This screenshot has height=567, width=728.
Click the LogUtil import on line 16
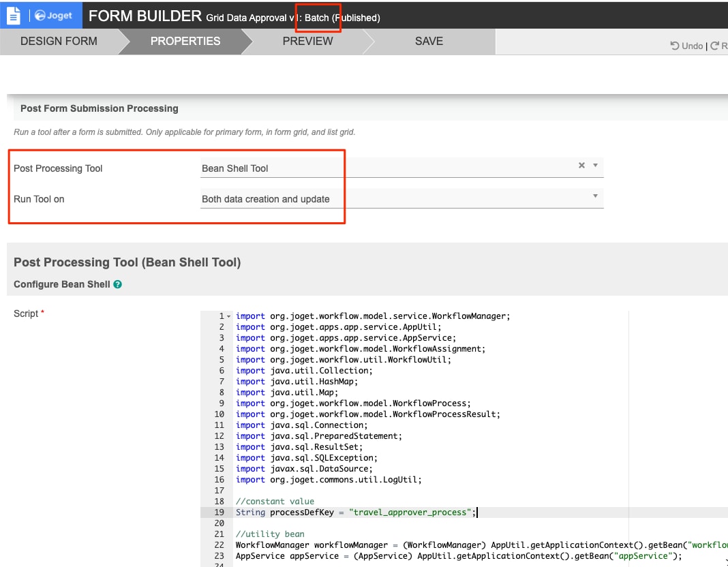[x=329, y=480]
